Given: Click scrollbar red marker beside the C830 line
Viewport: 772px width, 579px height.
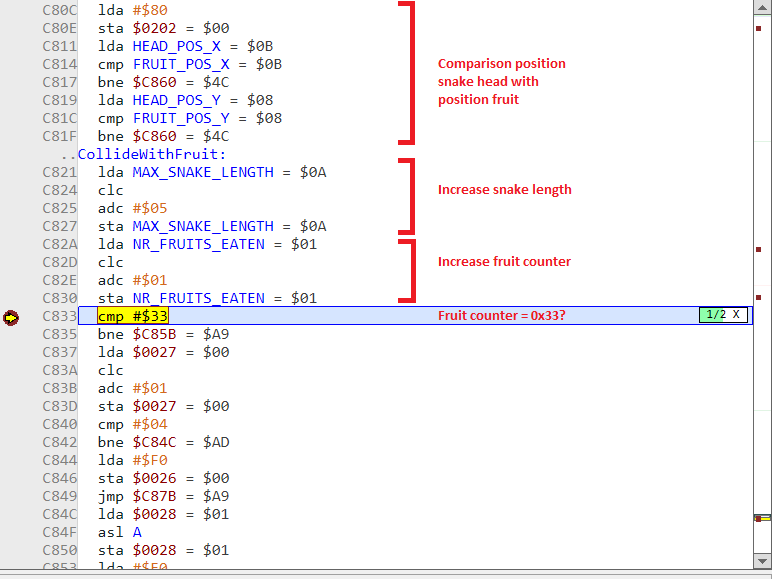Looking at the screenshot, I should tap(759, 297).
